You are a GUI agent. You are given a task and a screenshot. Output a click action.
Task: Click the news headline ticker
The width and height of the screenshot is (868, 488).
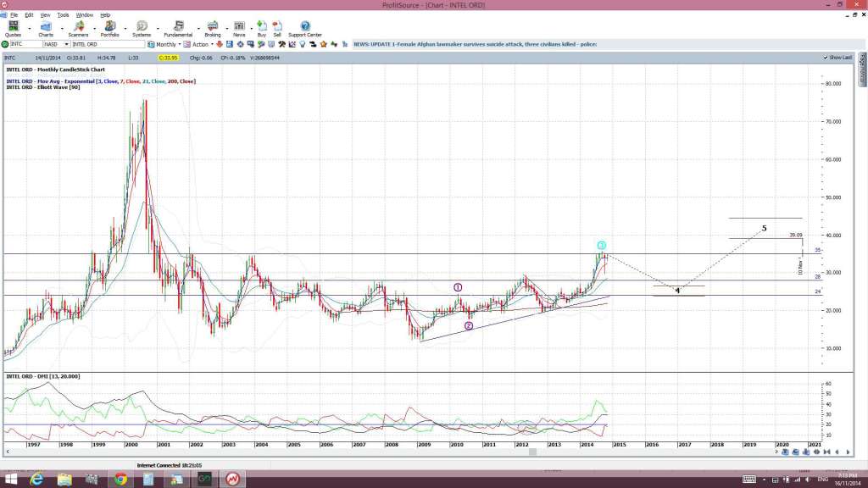click(475, 44)
